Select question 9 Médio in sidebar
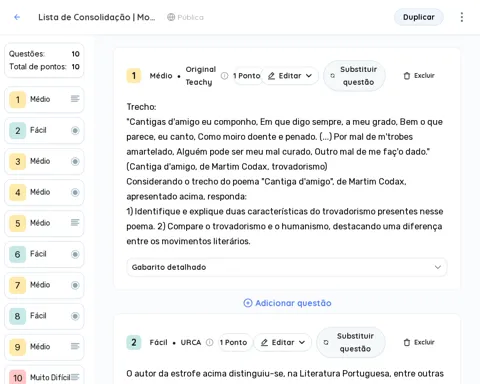 [44, 347]
